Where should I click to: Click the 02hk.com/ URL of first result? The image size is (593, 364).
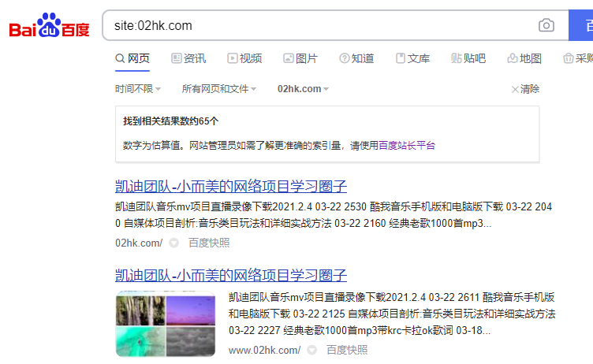tap(139, 243)
